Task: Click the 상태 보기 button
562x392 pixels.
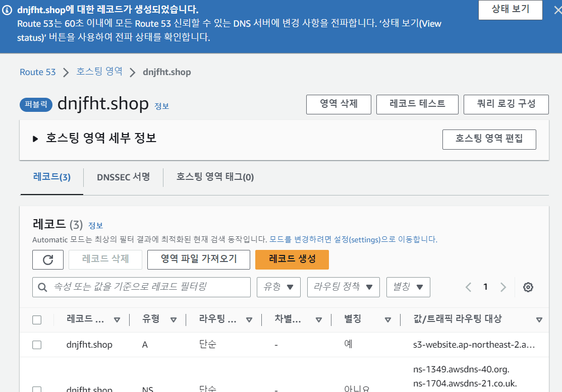Action: tap(511, 9)
